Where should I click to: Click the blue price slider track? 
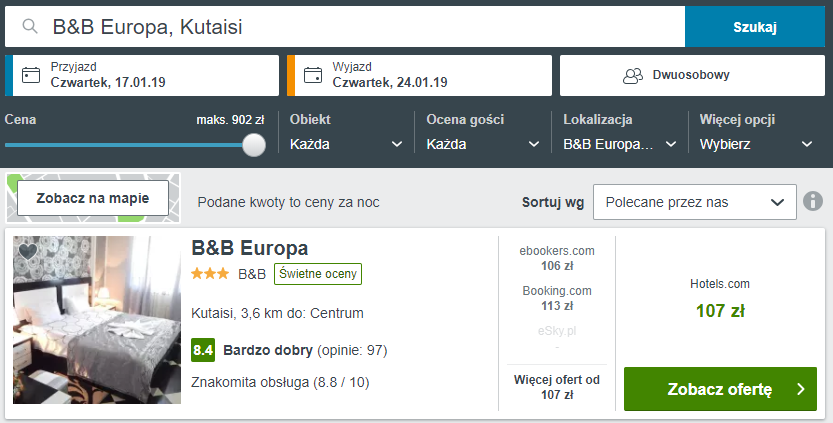[x=123, y=145]
